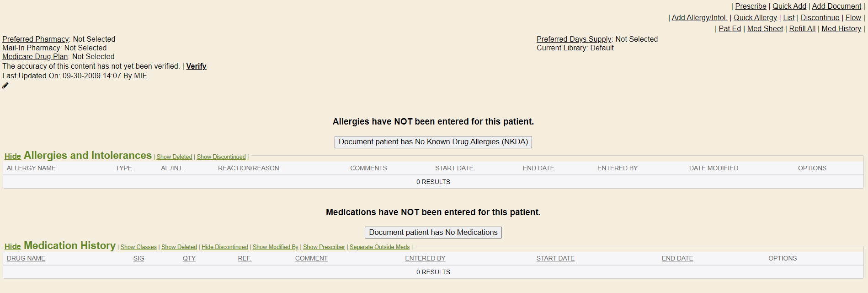
Task: Sort medications by Drug Name column
Action: coord(26,259)
